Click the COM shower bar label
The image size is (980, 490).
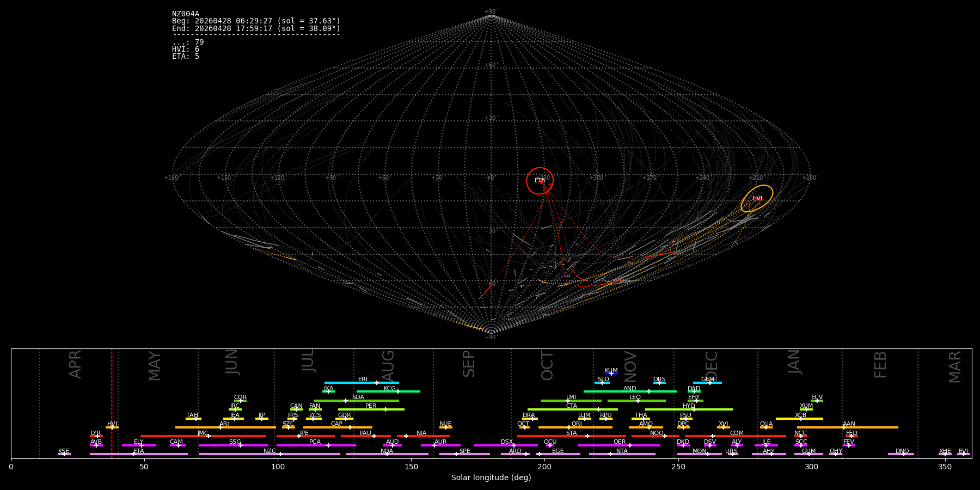pyautogui.click(x=737, y=433)
